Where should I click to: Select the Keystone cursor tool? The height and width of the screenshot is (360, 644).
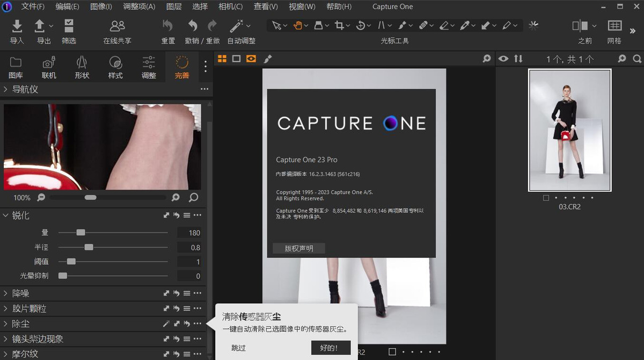[x=382, y=25]
